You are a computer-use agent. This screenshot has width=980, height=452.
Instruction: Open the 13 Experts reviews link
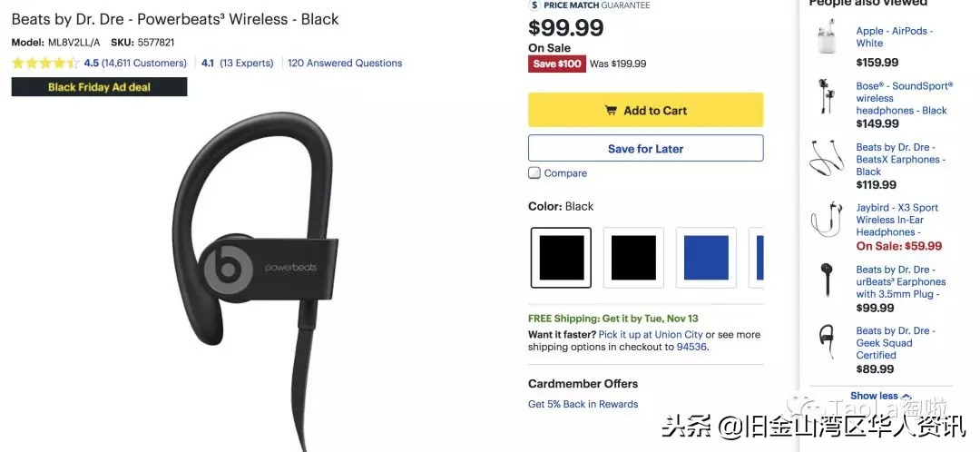(247, 64)
